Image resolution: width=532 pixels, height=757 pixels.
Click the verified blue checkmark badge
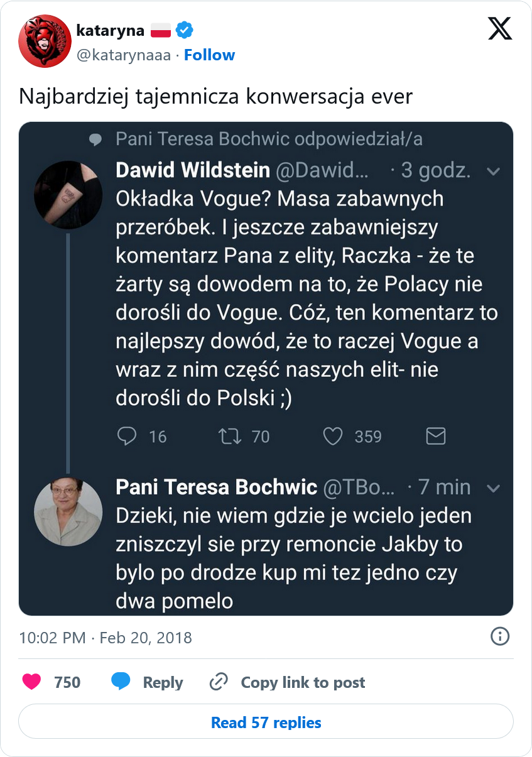[x=184, y=30]
